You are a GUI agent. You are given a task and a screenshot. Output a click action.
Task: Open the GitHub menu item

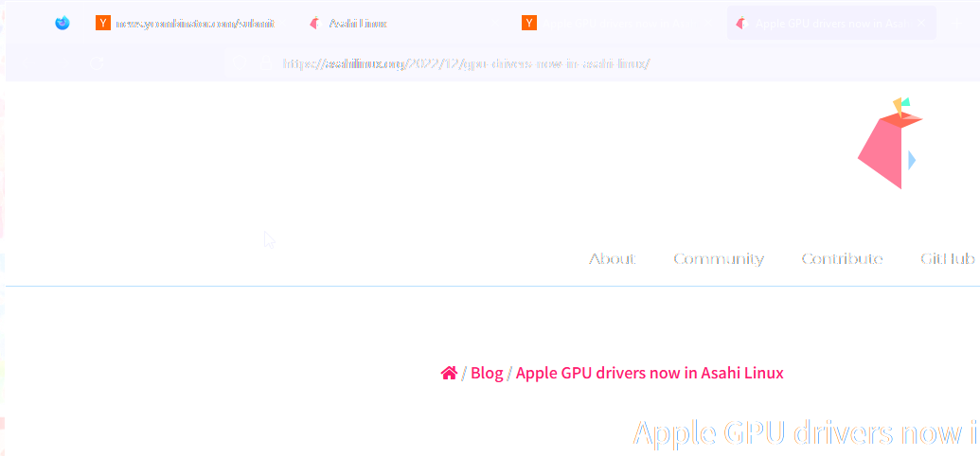click(948, 259)
